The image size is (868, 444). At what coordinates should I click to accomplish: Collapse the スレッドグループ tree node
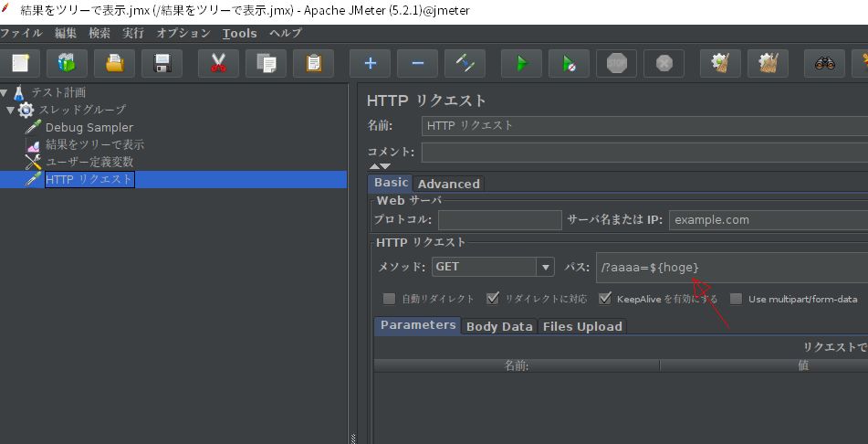point(11,110)
